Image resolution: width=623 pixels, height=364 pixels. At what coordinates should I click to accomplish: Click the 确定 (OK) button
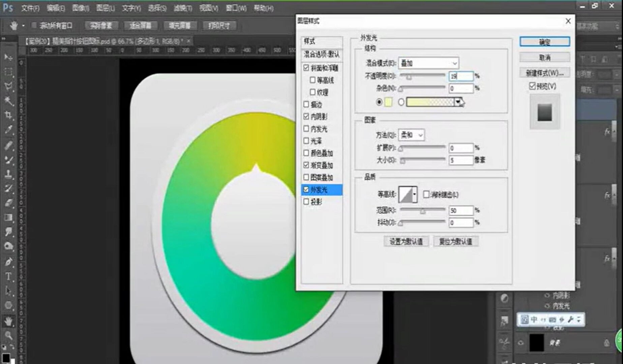pos(544,42)
